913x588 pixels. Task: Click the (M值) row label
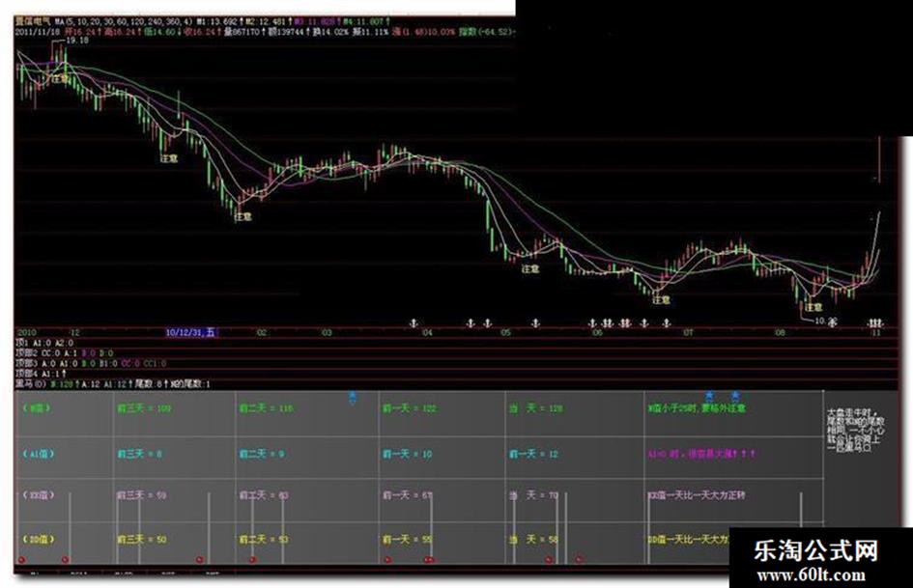[37, 408]
